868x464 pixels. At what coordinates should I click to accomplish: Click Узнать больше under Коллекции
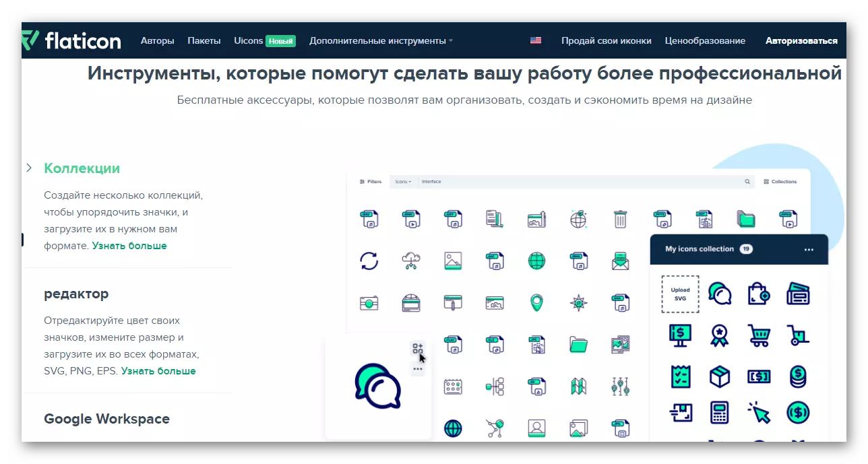(x=129, y=246)
